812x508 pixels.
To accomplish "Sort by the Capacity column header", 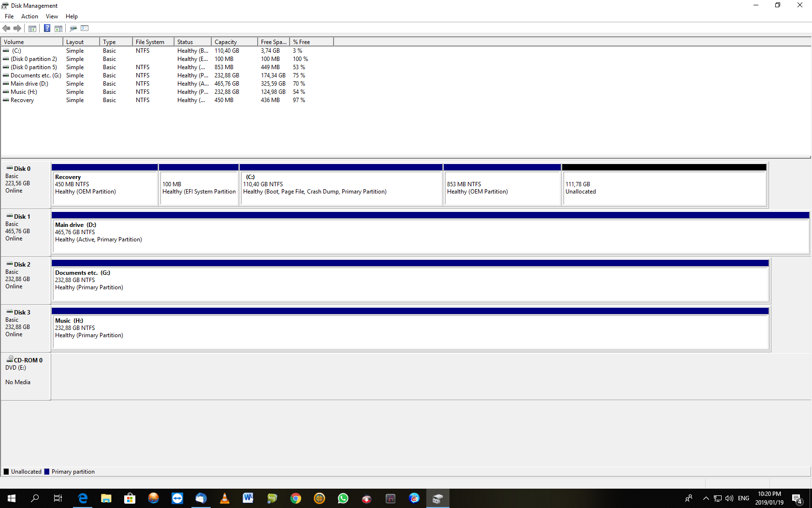I will (234, 42).
